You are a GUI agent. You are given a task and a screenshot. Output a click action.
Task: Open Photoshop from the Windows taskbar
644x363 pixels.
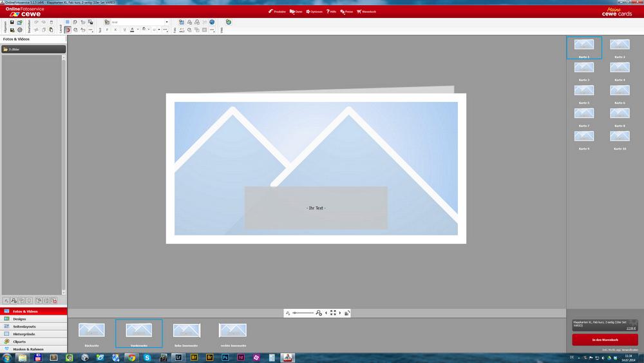pos(225,357)
